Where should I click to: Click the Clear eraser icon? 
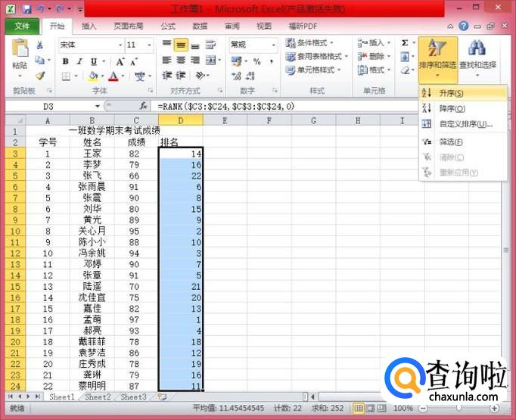(x=405, y=70)
